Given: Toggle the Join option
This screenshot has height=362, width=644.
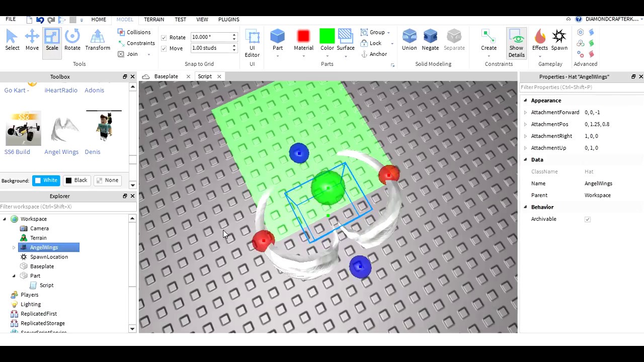Looking at the screenshot, I should pos(128,54).
